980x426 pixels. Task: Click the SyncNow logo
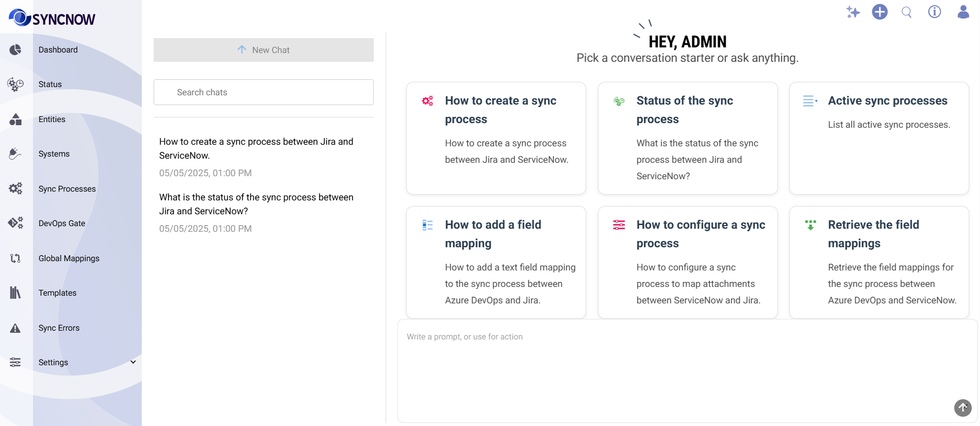tap(52, 18)
